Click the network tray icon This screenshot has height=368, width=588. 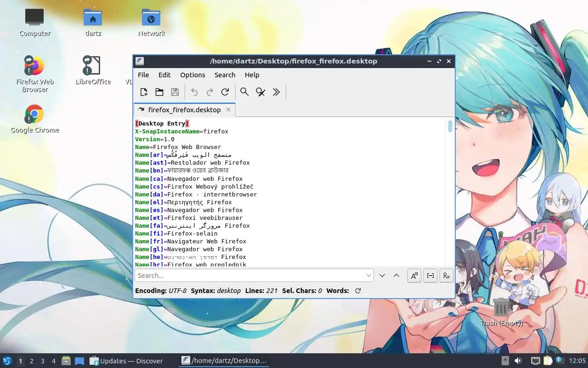tap(535, 361)
